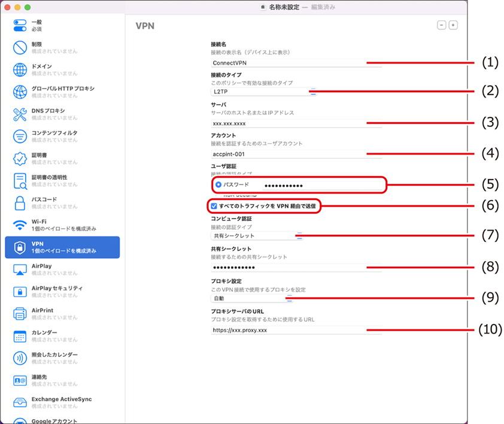Toggle すべてのトラフィックをVPN経由で送信 checkbox
The width and height of the screenshot is (504, 424).
point(214,206)
